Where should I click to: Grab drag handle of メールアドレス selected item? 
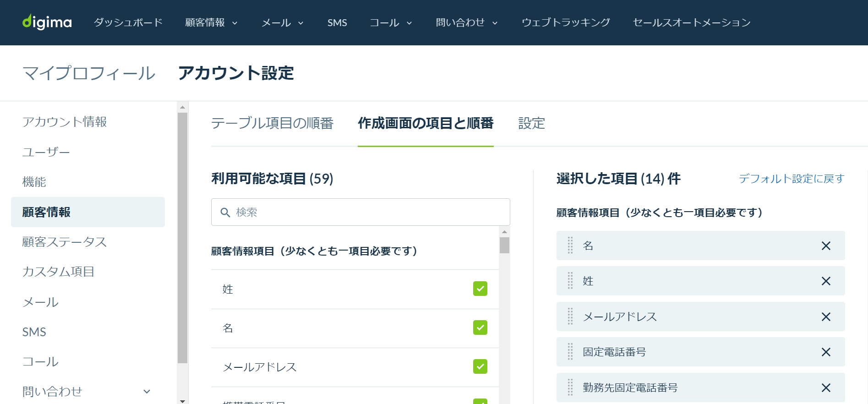pos(570,317)
